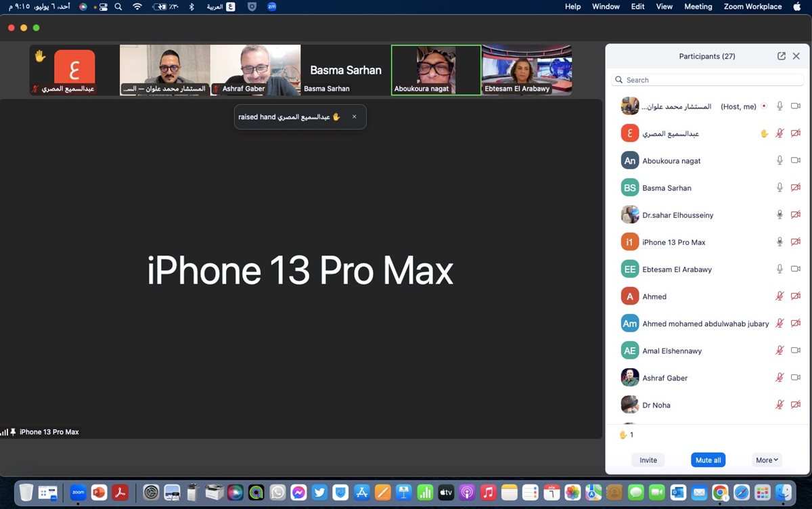Click the Bluetooth icon in menu bar
This screenshot has height=509, width=812.
click(191, 7)
